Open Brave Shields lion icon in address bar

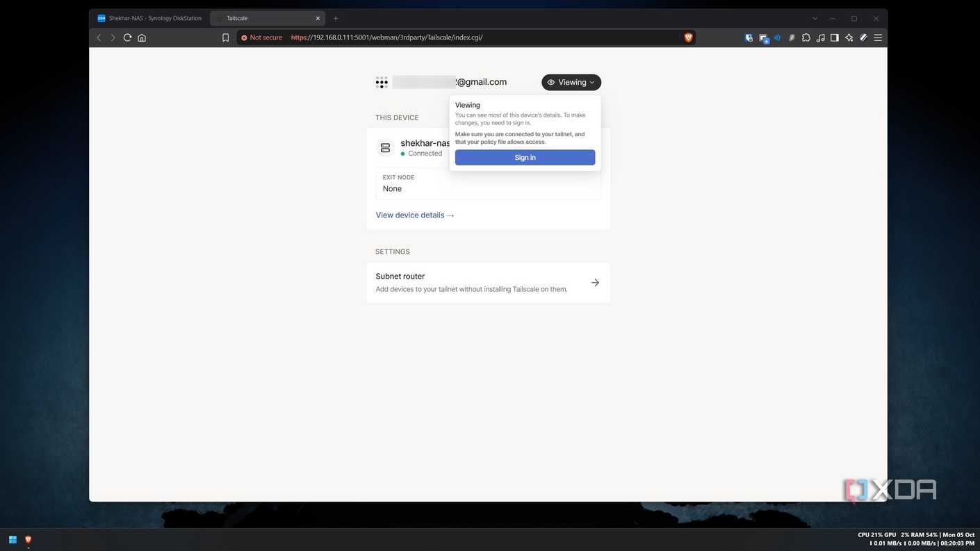pyautogui.click(x=688, y=38)
